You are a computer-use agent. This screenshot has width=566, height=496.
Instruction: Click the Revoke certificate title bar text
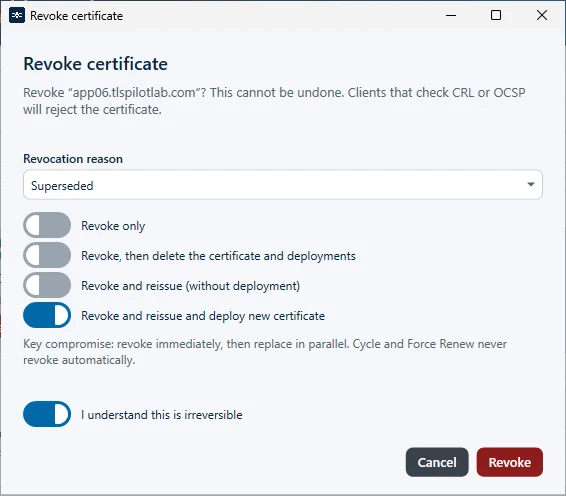pyautogui.click(x=77, y=16)
